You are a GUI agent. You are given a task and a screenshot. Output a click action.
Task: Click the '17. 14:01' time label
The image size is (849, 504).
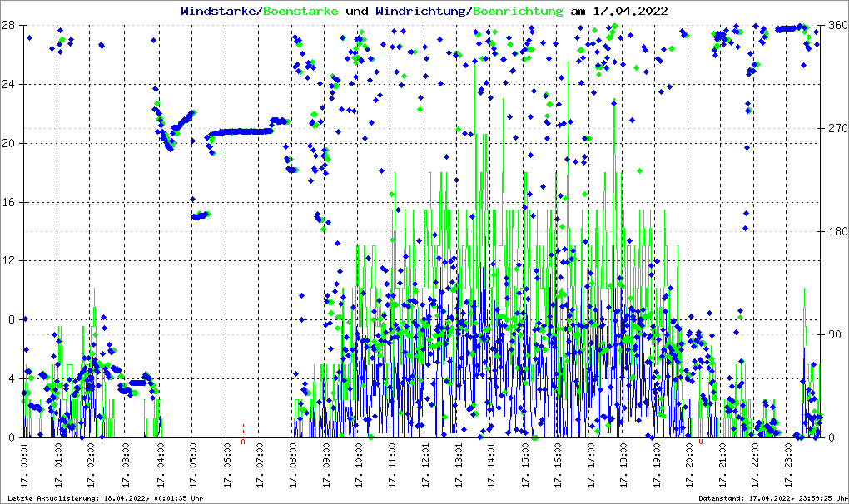point(491,465)
